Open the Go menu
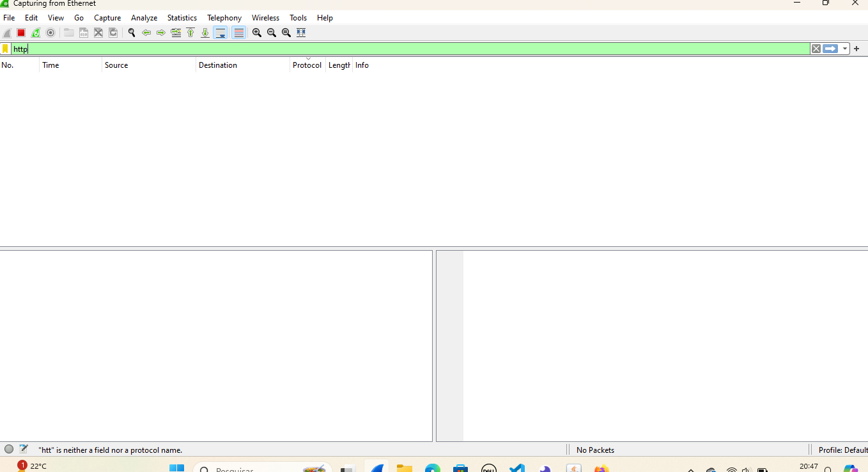Viewport: 868px width, 472px height. [x=79, y=18]
